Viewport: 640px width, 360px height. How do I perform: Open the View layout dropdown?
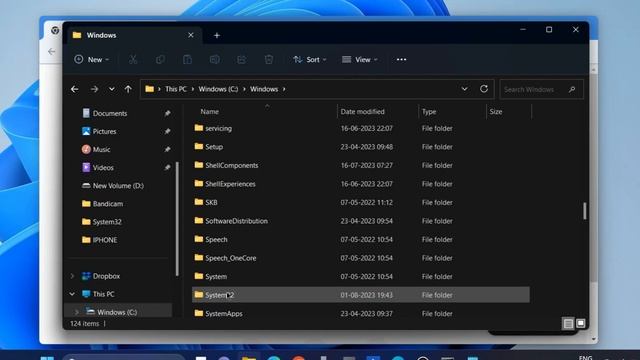click(360, 60)
